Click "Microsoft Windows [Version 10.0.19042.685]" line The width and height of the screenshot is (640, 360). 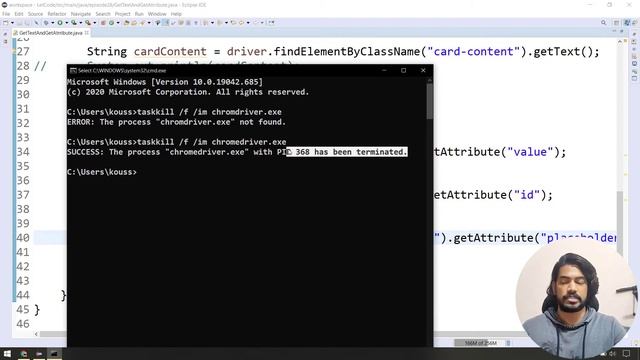(x=165, y=82)
